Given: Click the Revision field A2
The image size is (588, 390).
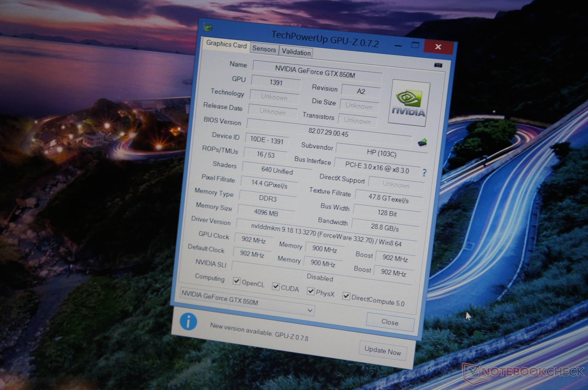Looking at the screenshot, I should point(361,91).
